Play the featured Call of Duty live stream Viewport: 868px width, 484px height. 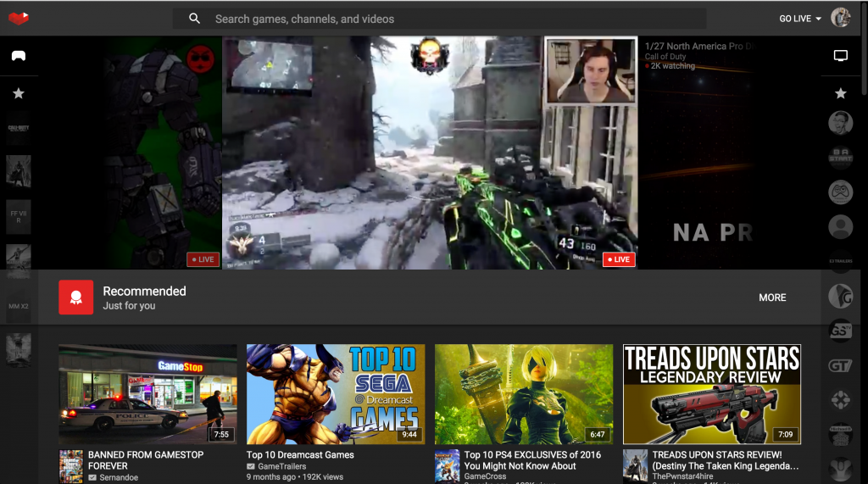pos(430,153)
